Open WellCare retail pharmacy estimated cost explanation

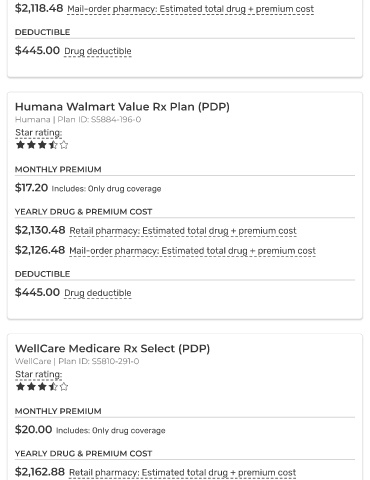click(x=182, y=473)
